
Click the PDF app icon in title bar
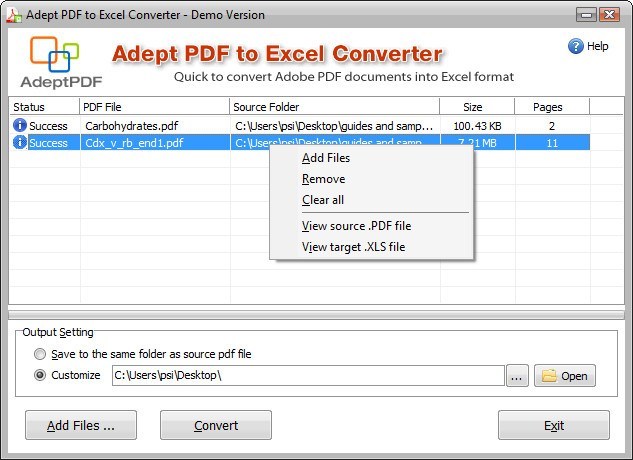pyautogui.click(x=13, y=14)
